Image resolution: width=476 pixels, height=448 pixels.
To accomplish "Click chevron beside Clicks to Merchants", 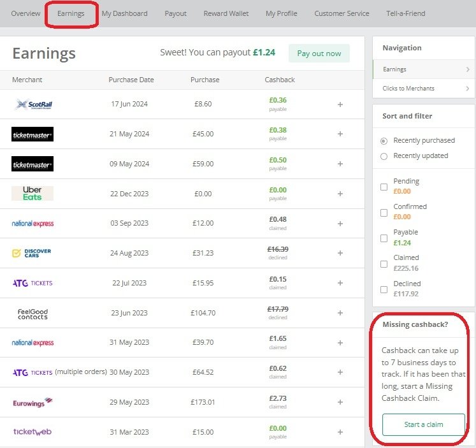I will point(468,89).
